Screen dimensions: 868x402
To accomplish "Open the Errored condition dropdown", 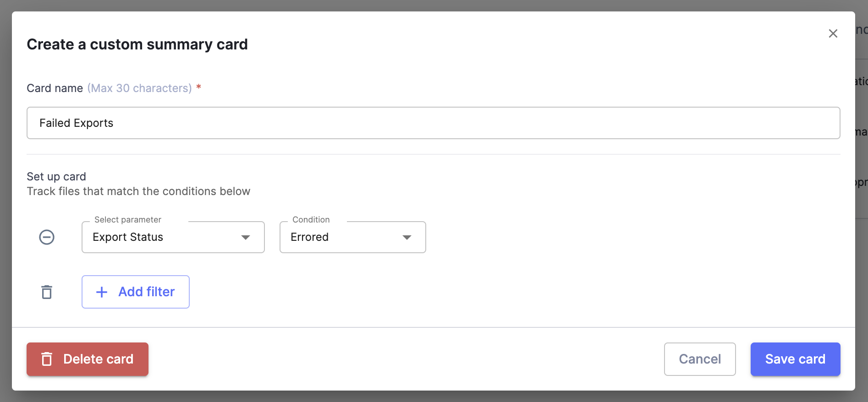I will click(353, 237).
